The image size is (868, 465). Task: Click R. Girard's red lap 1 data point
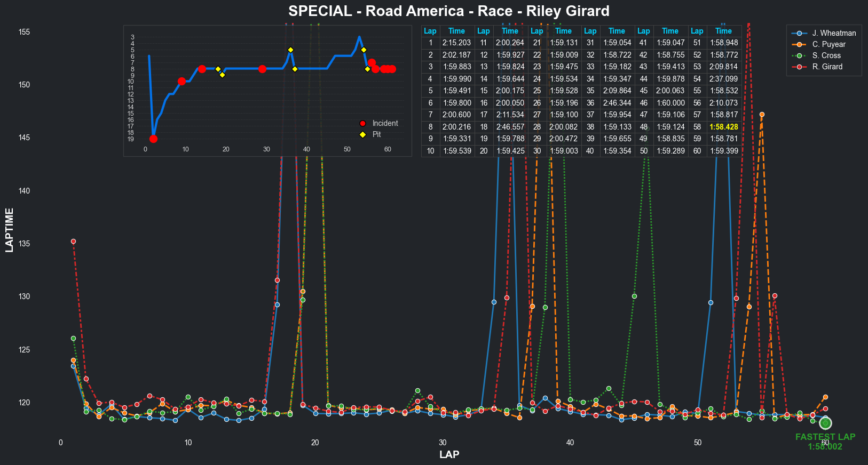click(74, 242)
